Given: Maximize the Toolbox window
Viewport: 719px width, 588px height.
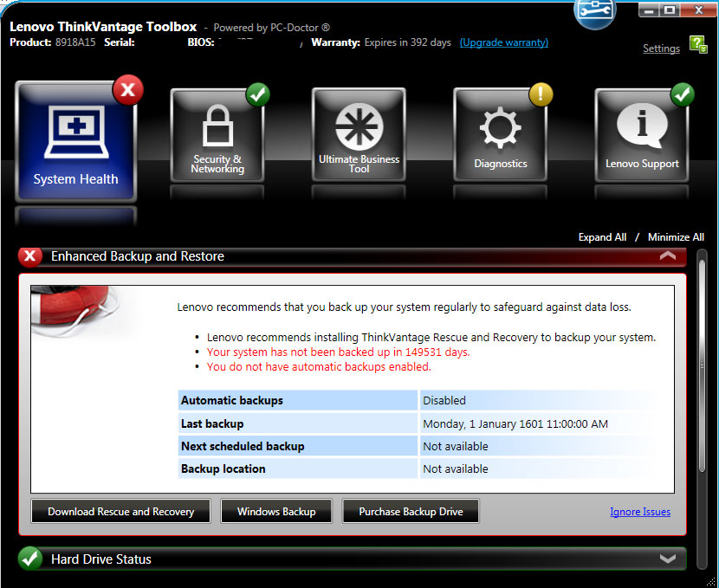Looking at the screenshot, I should 670,10.
